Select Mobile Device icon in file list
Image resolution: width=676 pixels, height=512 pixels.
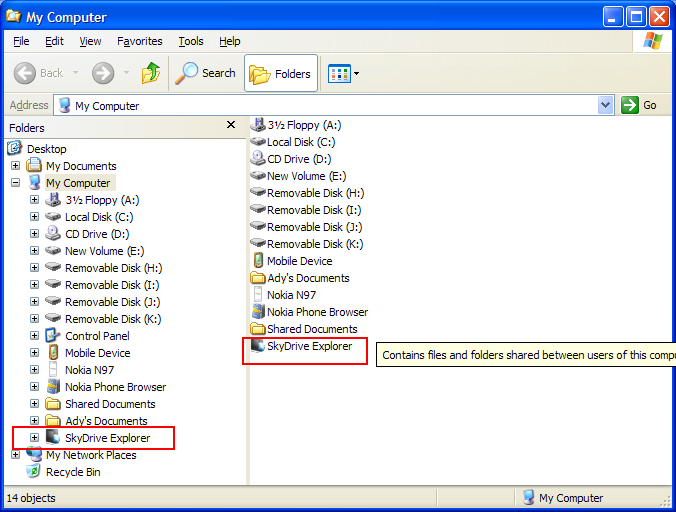click(258, 260)
